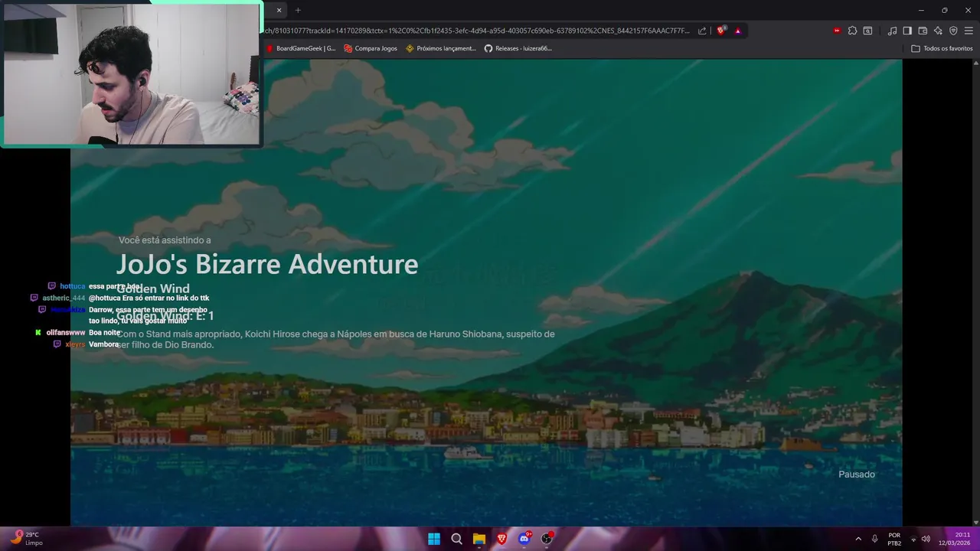Open Leo AI assistant icon

click(938, 31)
